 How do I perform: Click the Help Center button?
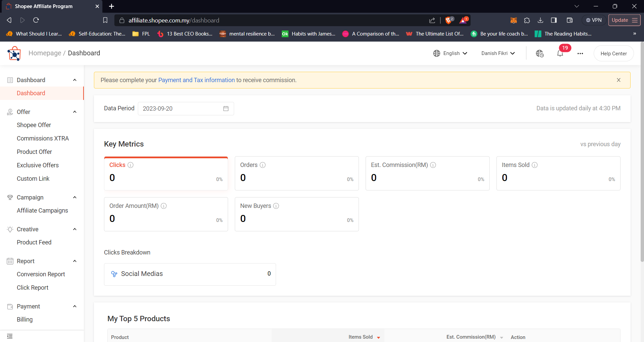[613, 53]
